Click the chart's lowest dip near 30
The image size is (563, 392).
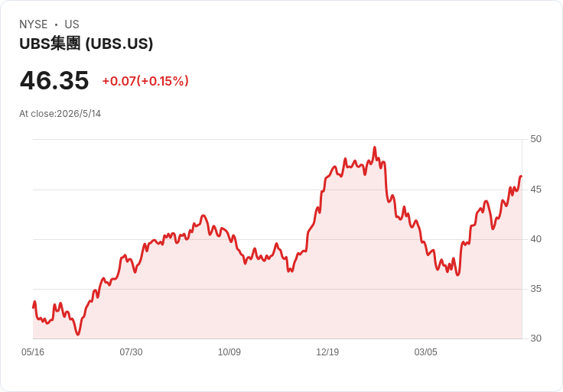click(x=78, y=335)
